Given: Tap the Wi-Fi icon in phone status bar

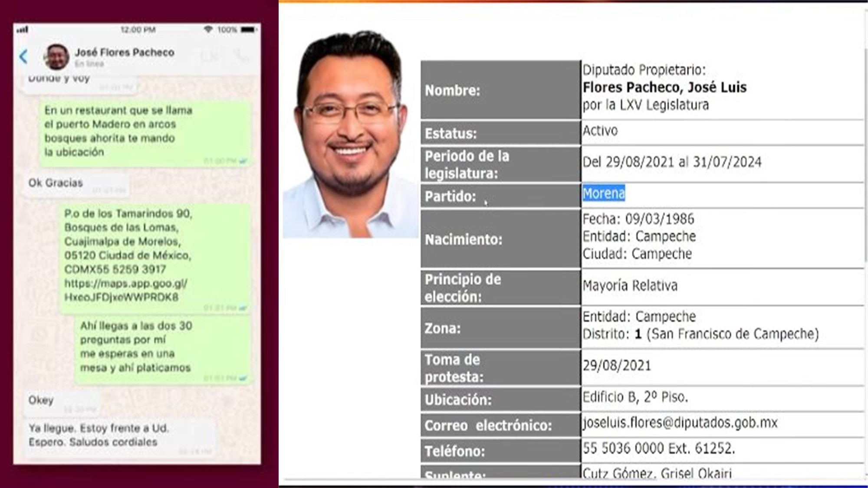Looking at the screenshot, I should 208,29.
